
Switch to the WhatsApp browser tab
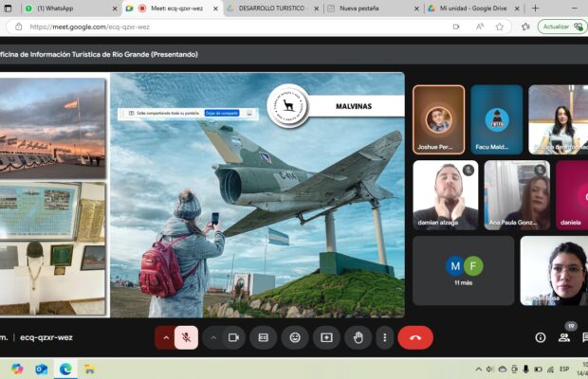pyautogui.click(x=70, y=9)
